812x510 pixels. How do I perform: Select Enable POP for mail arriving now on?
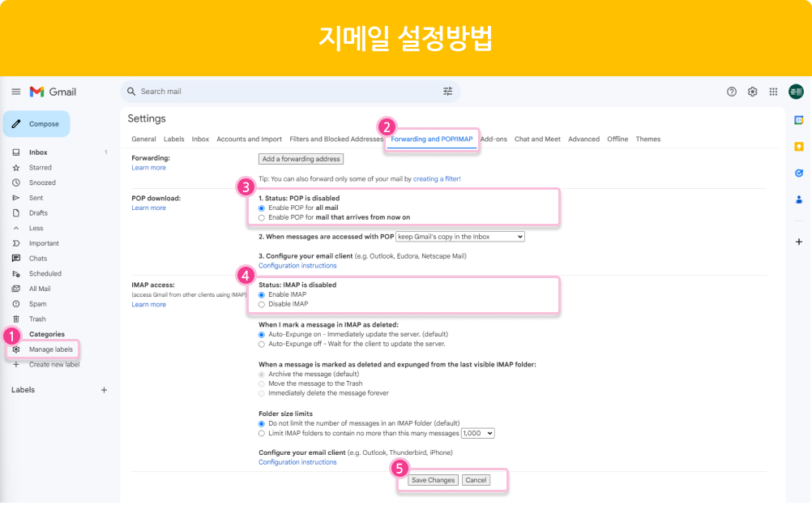(262, 217)
